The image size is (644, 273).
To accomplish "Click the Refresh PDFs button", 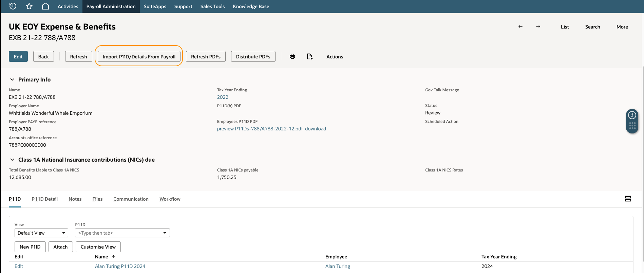I will (x=206, y=56).
